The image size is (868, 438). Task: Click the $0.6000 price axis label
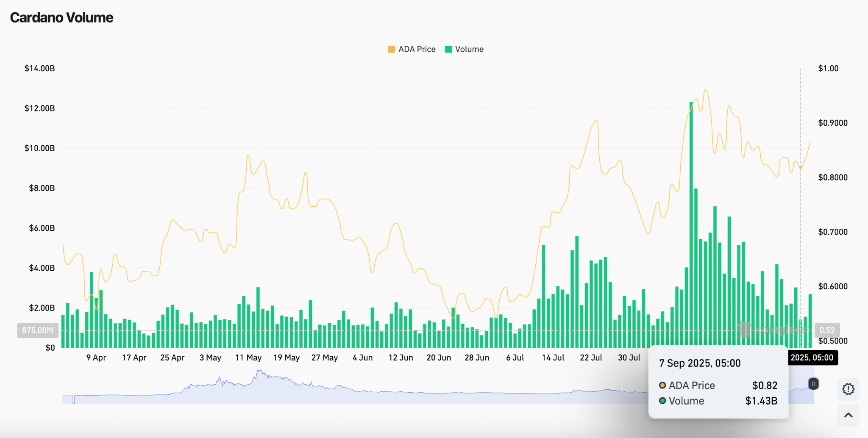833,286
